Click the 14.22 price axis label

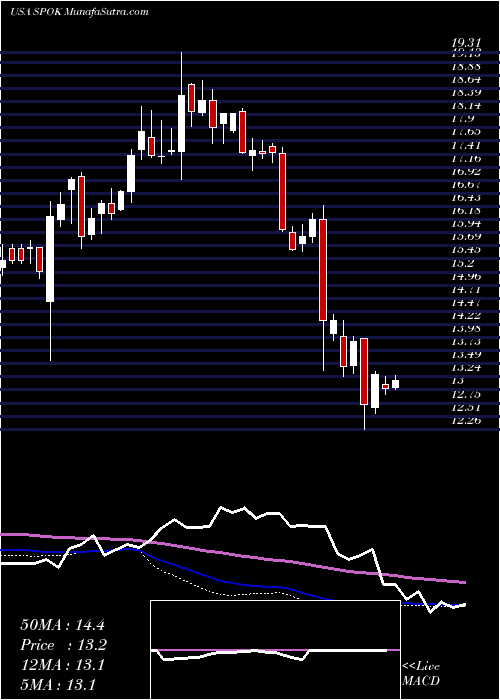pyautogui.click(x=466, y=315)
